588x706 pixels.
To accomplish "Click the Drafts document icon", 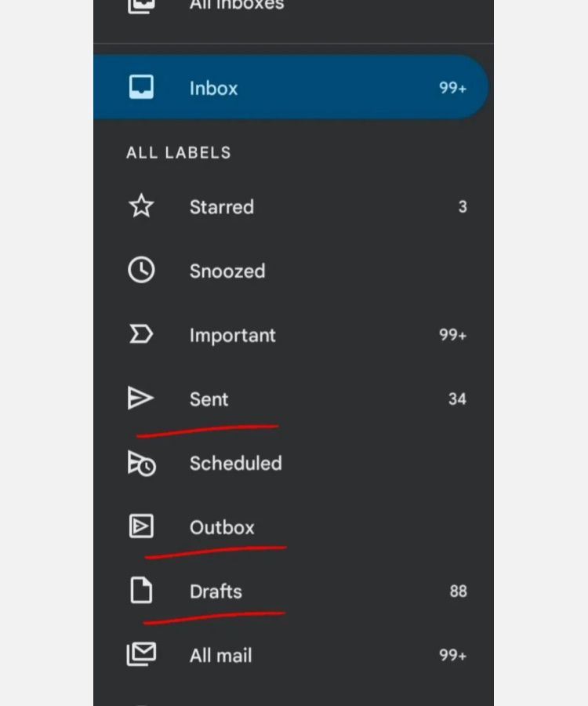I will coord(141,590).
